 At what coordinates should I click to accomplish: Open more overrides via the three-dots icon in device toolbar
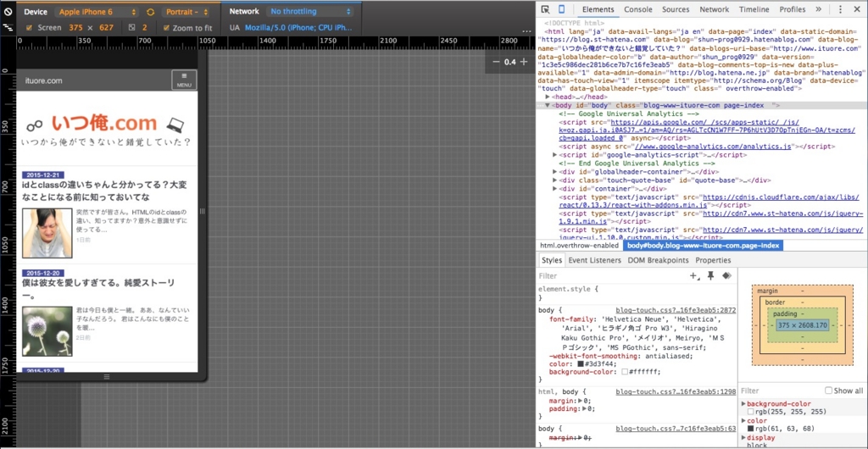[526, 31]
